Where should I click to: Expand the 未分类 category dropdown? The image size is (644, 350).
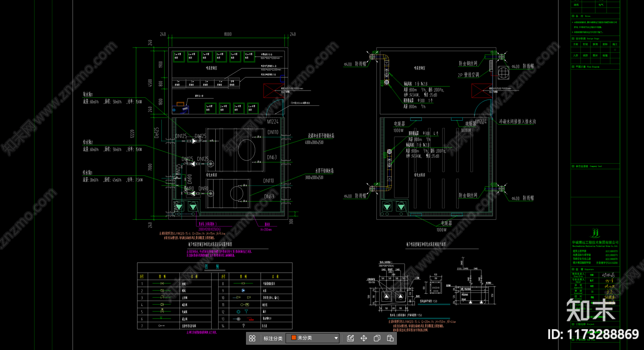point(313,338)
